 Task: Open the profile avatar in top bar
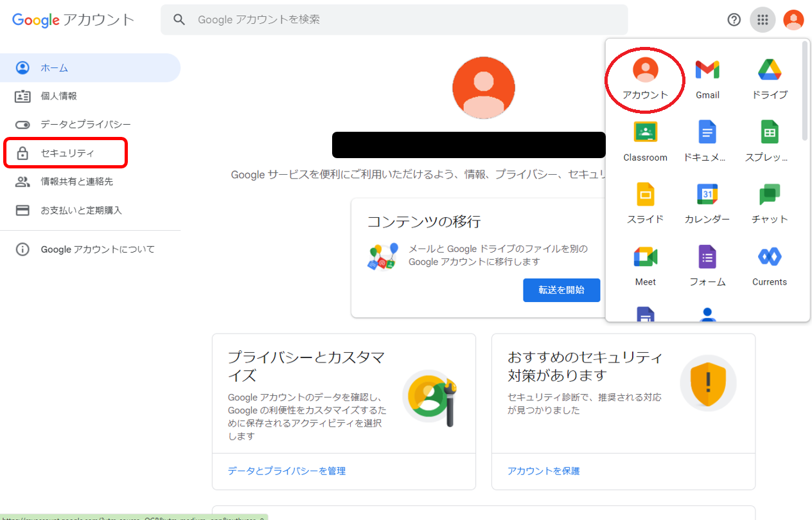[x=794, y=20]
